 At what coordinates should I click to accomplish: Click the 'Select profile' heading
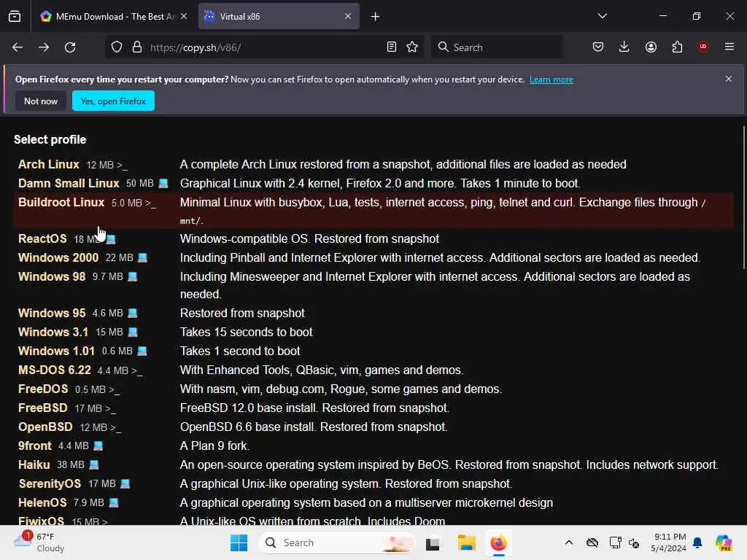(x=50, y=139)
